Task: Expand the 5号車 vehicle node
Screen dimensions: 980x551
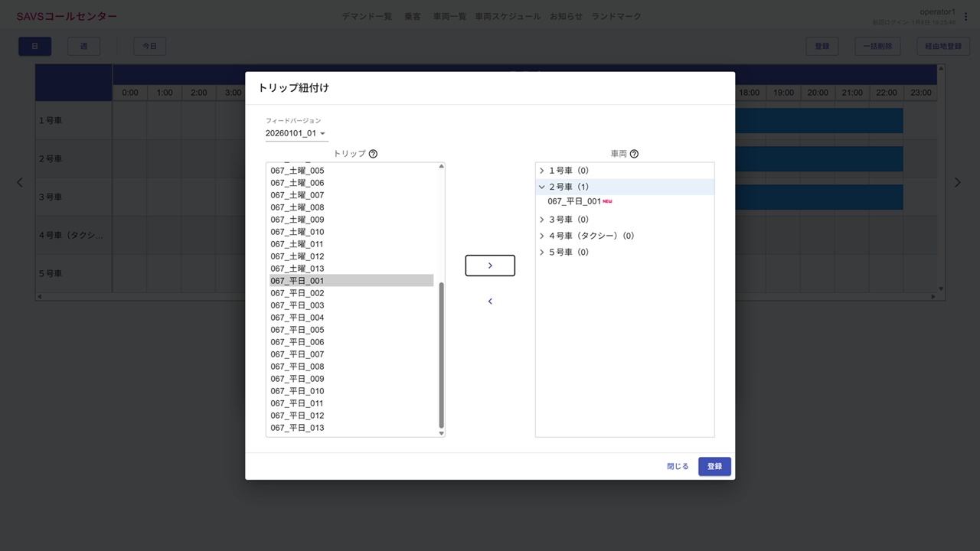Action: pos(542,252)
